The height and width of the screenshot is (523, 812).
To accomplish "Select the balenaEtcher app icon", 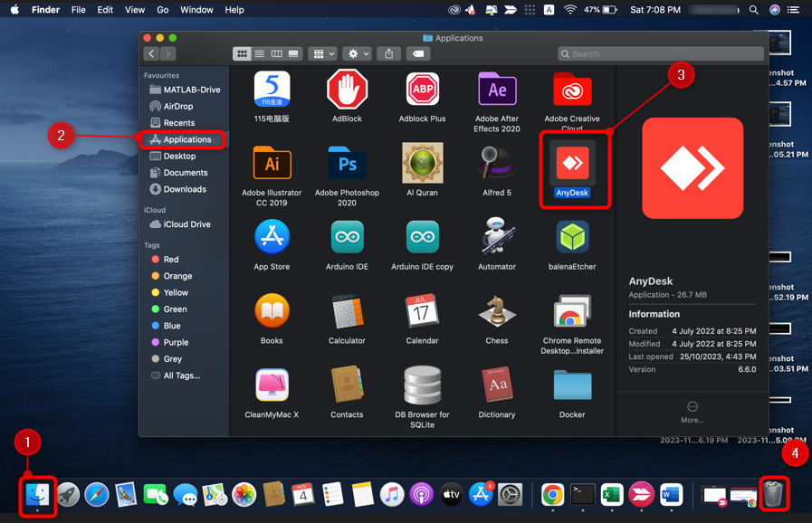I will (572, 238).
